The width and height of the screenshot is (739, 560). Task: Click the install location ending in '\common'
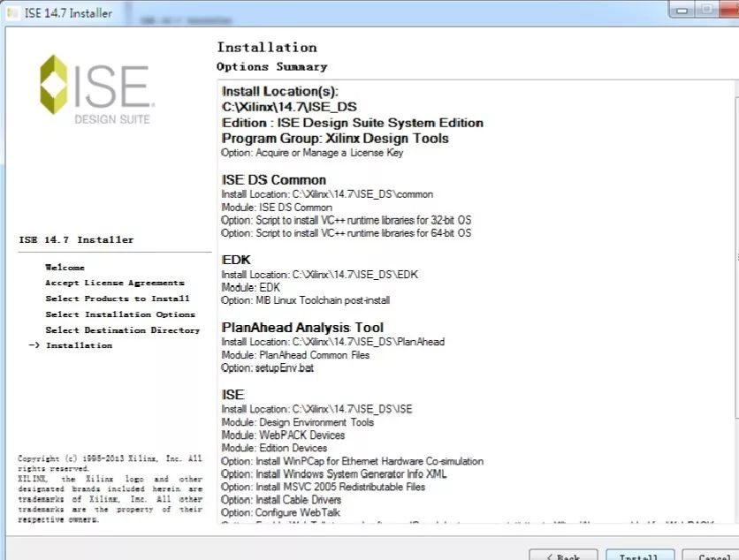coord(327,194)
